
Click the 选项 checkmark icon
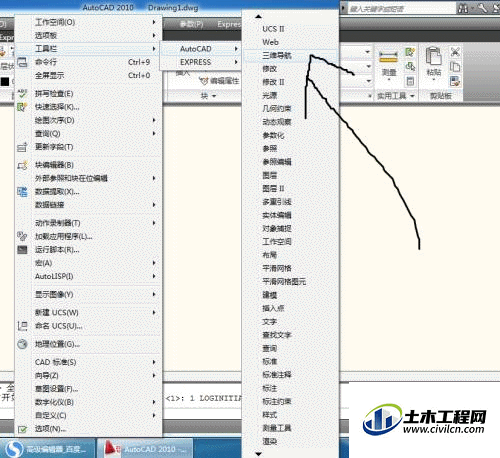coord(22,429)
